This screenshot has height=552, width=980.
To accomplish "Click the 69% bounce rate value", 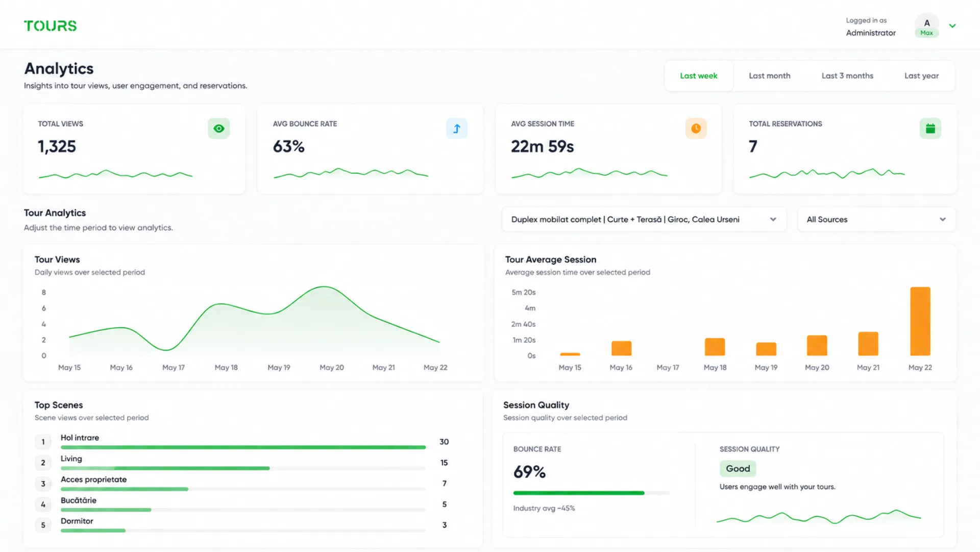I will 529,472.
